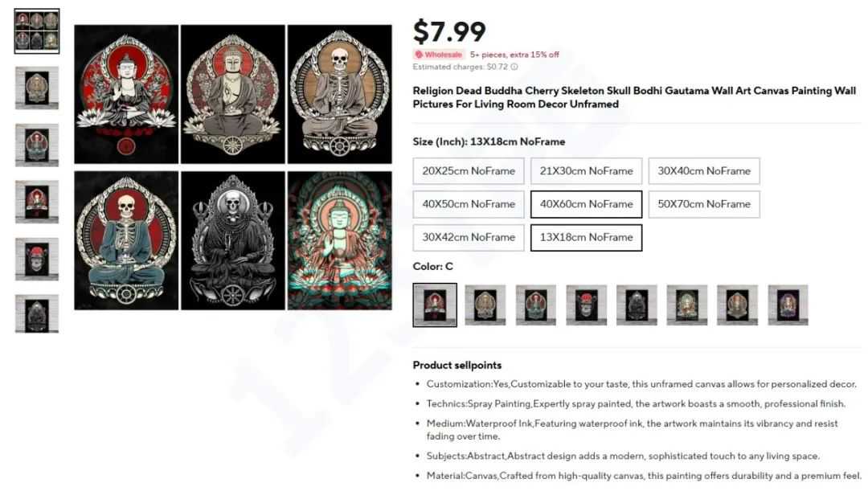The height and width of the screenshot is (491, 868).
Task: Select the first color swatch with red Buddha
Action: [x=435, y=305]
